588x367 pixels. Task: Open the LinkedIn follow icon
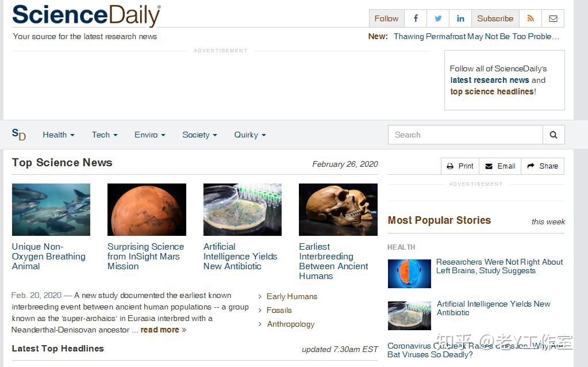click(460, 18)
